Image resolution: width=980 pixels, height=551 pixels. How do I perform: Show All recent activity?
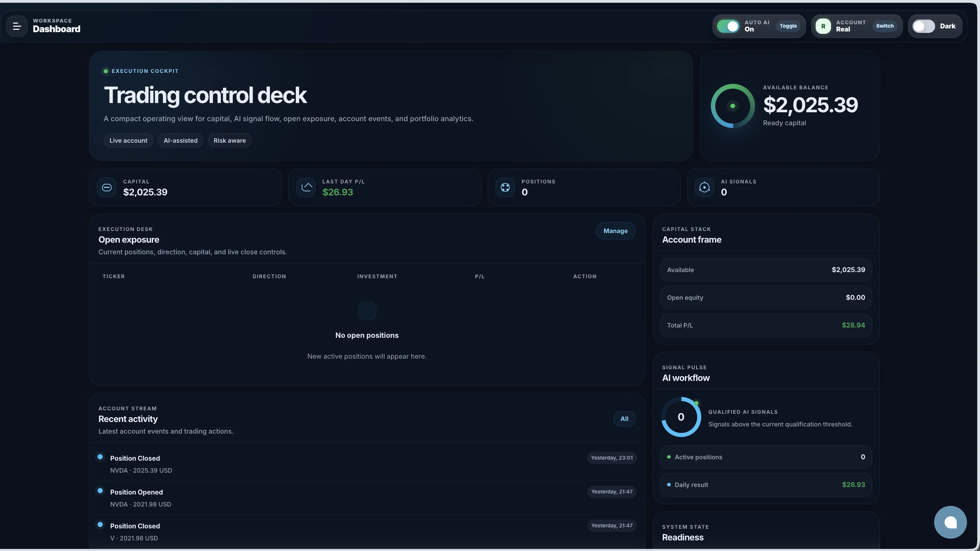pos(624,419)
